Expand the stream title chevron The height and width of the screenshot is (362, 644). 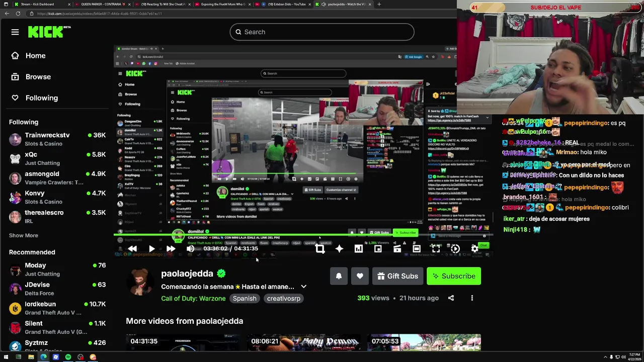(x=303, y=287)
